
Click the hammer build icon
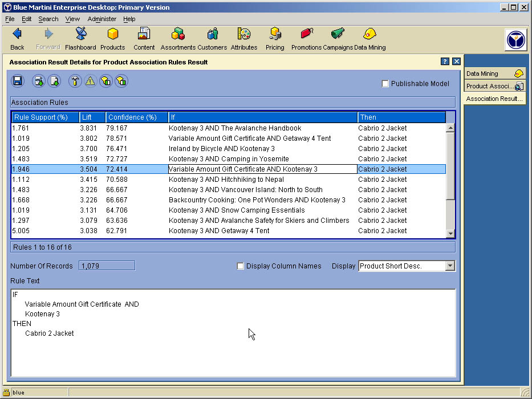(75, 81)
